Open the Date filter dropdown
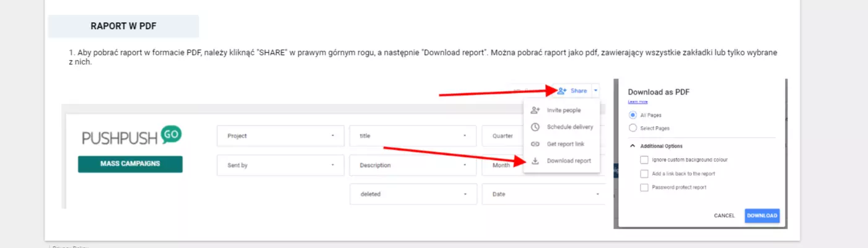This screenshot has width=868, height=248. (x=545, y=194)
